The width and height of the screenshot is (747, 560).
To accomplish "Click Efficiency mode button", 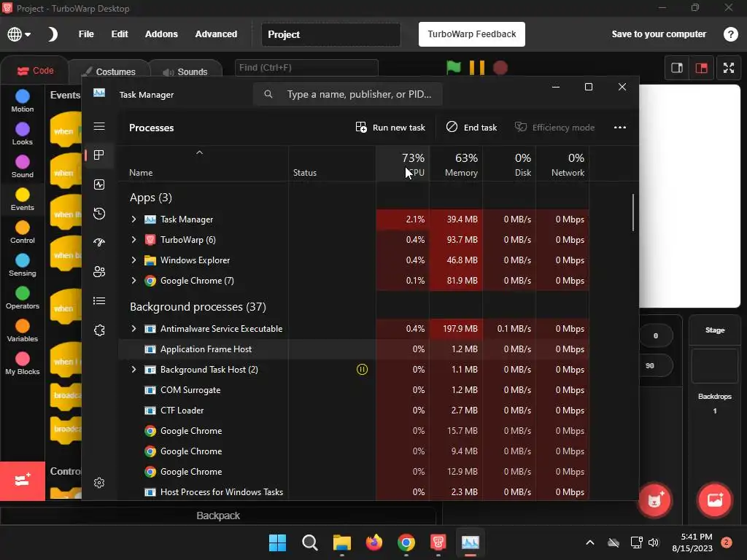I will pyautogui.click(x=554, y=128).
